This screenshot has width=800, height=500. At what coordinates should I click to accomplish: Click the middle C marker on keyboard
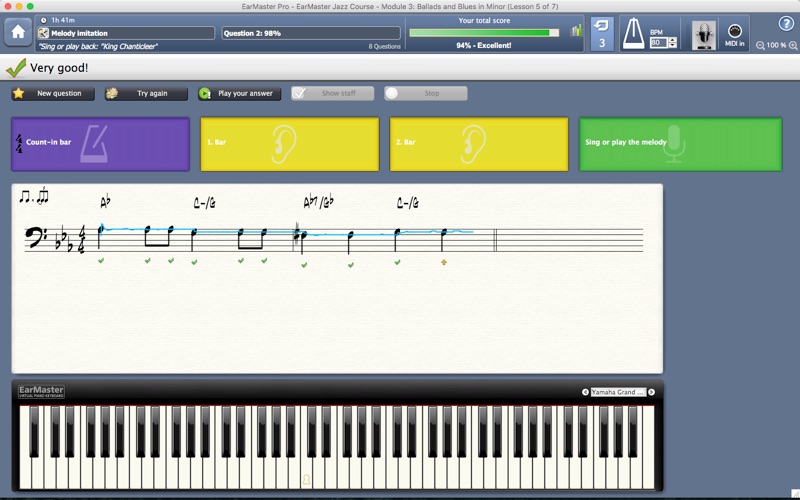(x=306, y=479)
